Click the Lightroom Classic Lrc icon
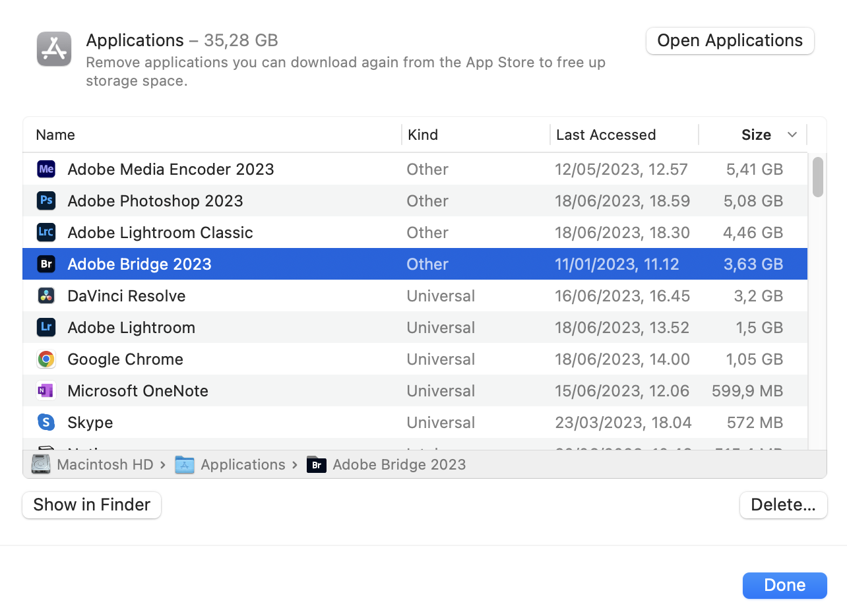847x616 pixels. click(x=46, y=233)
